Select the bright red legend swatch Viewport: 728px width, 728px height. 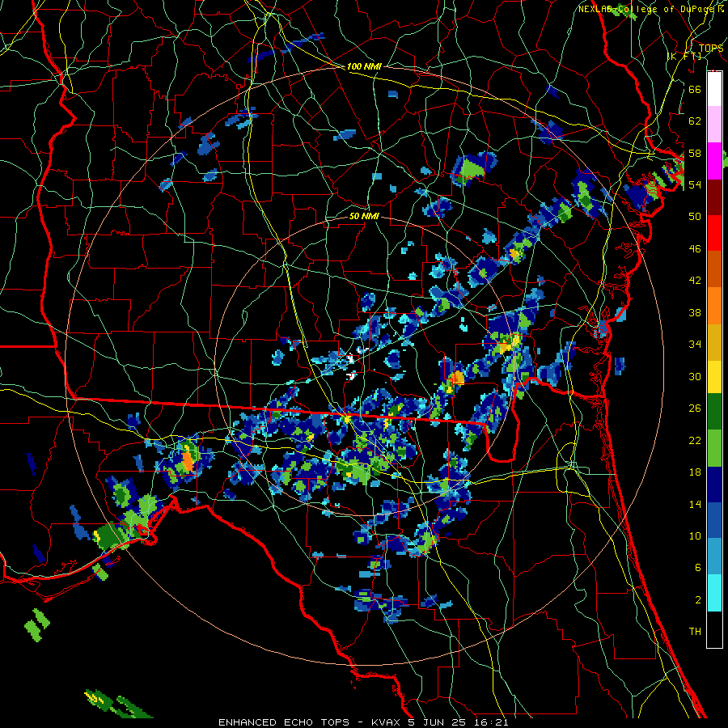pos(714,233)
